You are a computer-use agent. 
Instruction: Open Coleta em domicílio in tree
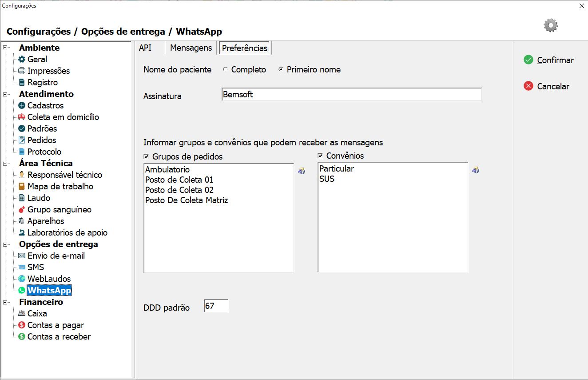tap(63, 117)
